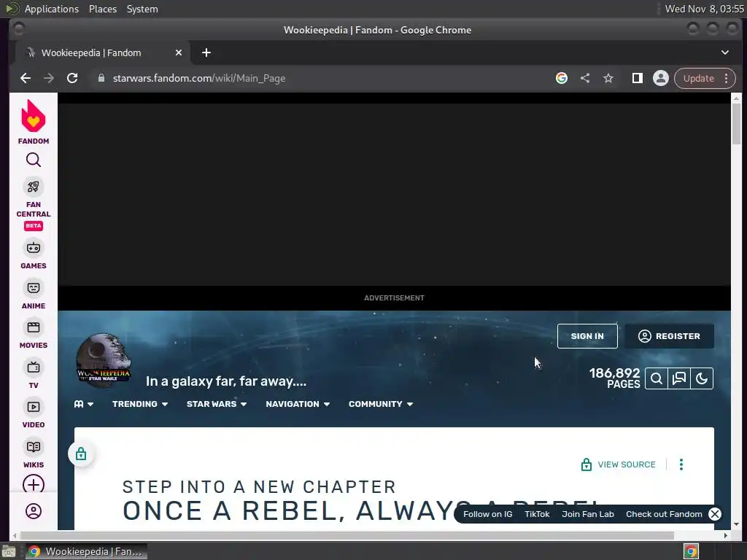Click the horizontal scrollbar thumb
Image resolution: width=747 pixels, height=560 pixels.
point(347,536)
